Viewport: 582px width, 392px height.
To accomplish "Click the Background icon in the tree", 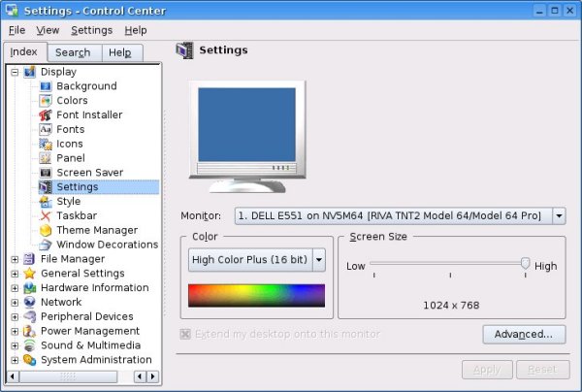I will click(46, 86).
